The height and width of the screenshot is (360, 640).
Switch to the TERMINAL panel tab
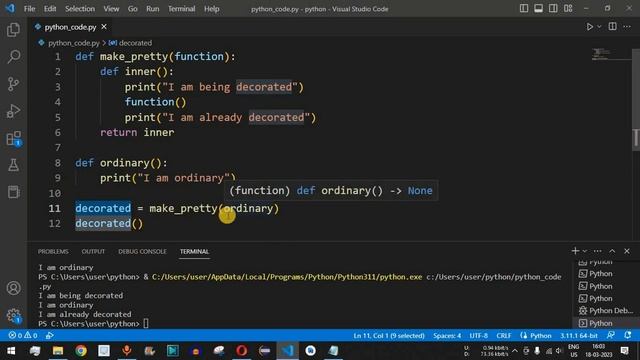(x=194, y=251)
